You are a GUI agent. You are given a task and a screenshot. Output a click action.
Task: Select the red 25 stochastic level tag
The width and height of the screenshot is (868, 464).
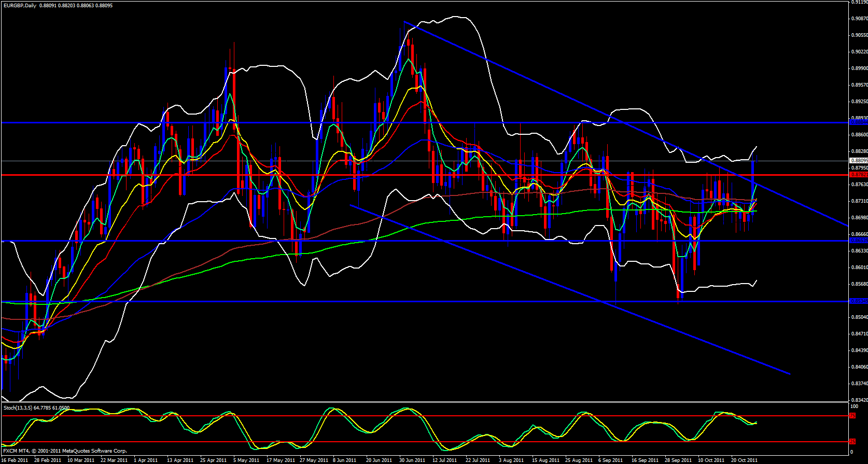[852, 442]
